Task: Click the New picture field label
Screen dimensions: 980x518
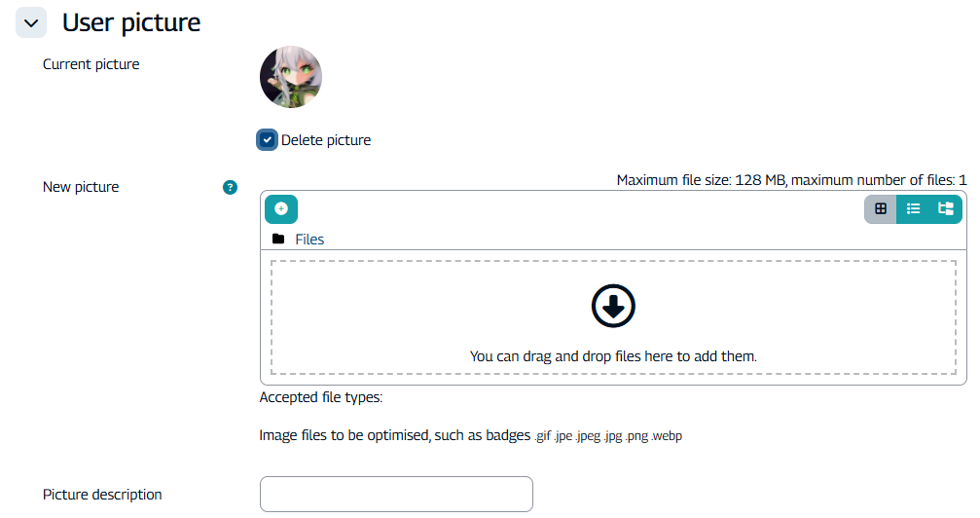Action: 81,187
